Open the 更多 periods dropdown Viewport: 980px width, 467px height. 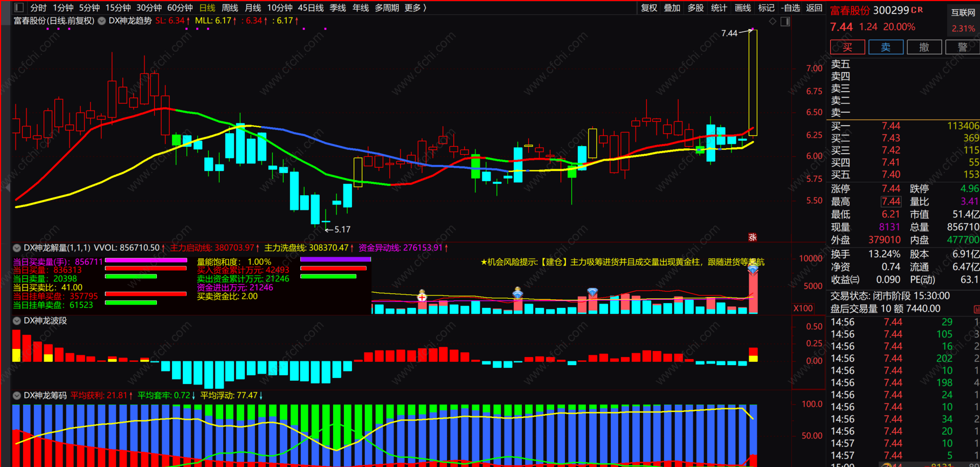tap(415, 8)
